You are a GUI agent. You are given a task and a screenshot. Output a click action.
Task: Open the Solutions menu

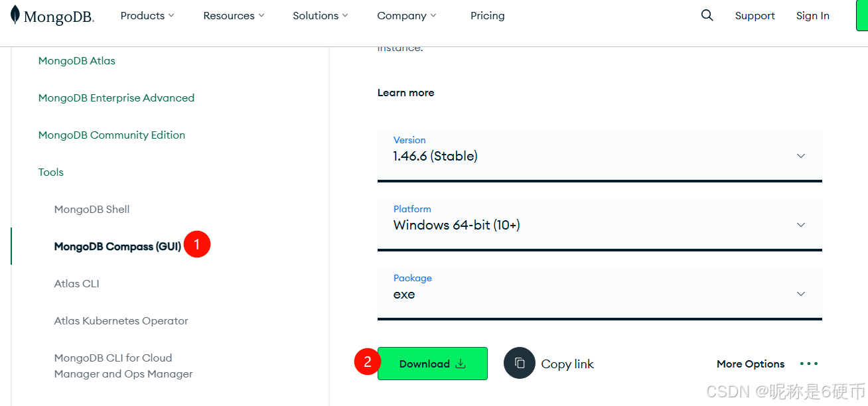coord(321,15)
